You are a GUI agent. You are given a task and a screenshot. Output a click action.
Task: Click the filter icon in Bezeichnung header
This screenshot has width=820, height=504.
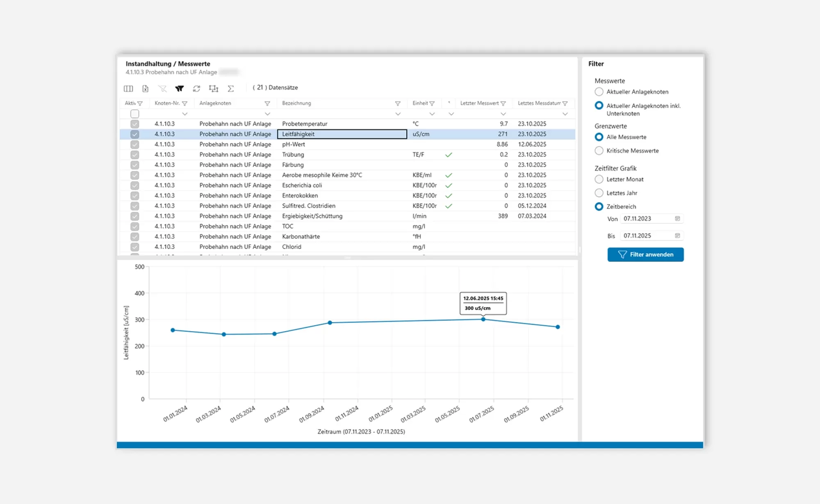pyautogui.click(x=397, y=104)
